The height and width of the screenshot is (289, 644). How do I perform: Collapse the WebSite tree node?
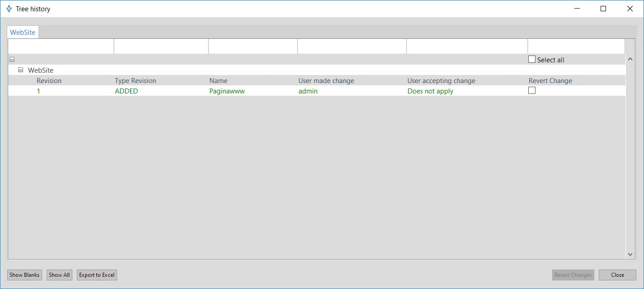(20, 70)
